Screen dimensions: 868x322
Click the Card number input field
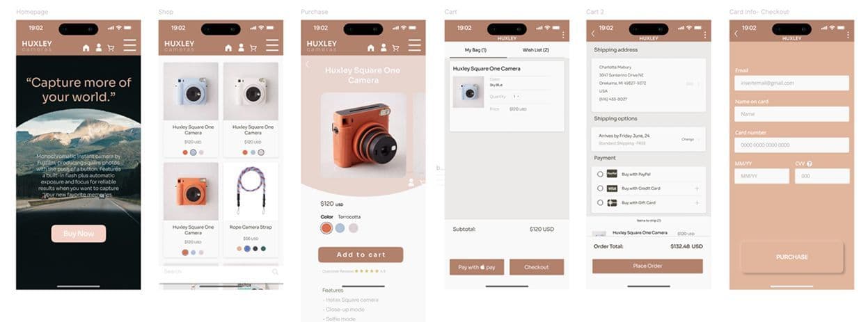[x=791, y=145]
